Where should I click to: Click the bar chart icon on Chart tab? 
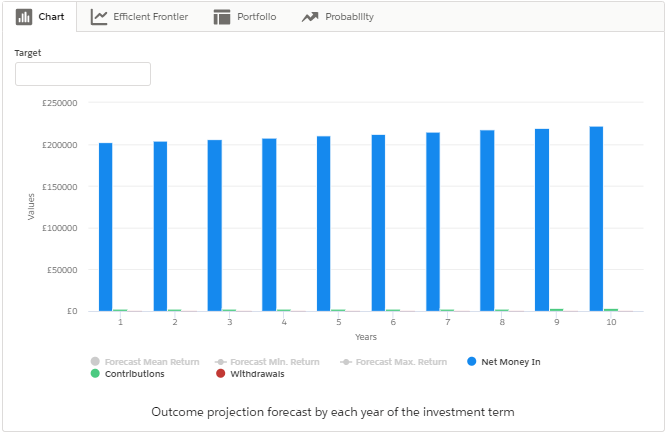24,17
